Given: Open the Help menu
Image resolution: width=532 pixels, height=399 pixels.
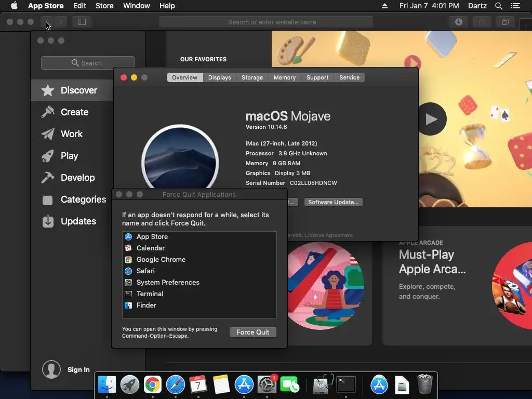Looking at the screenshot, I should 167,6.
